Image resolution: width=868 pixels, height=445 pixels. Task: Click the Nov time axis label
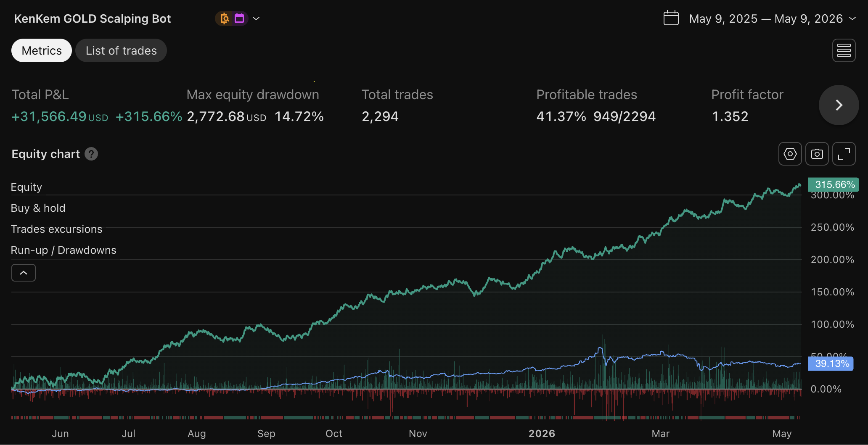(x=418, y=433)
